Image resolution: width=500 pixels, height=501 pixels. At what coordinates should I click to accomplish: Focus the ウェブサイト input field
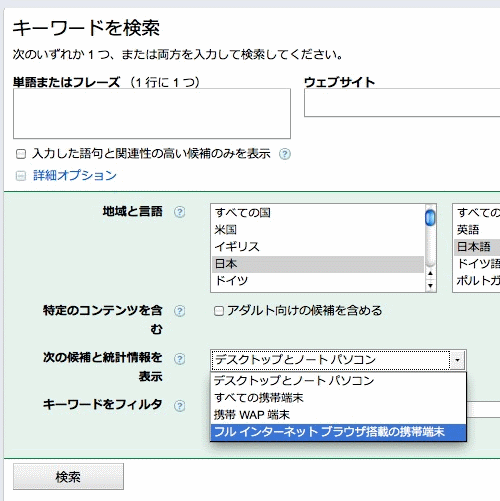coord(402,103)
